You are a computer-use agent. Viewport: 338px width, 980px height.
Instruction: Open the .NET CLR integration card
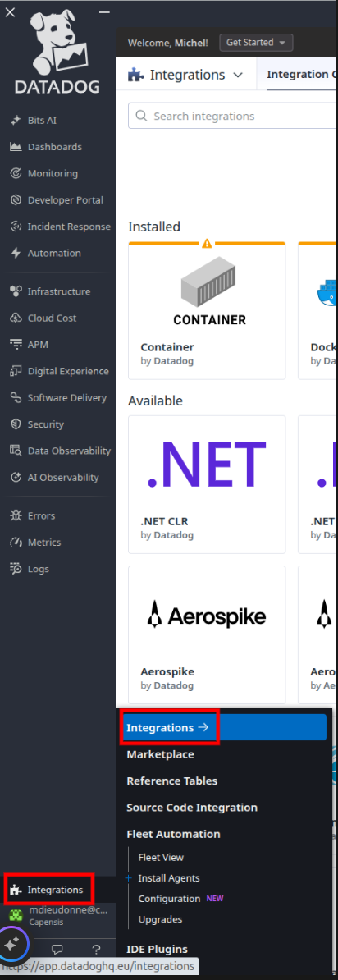(207, 484)
